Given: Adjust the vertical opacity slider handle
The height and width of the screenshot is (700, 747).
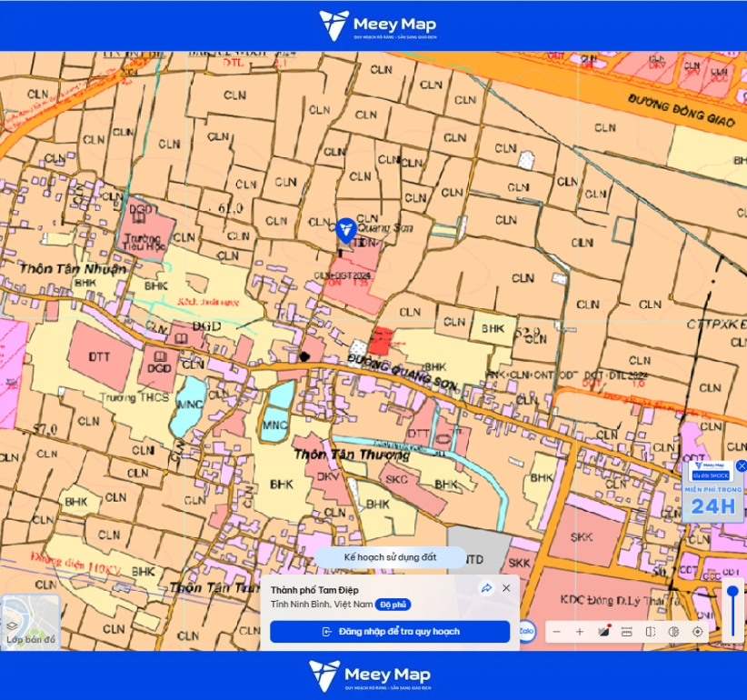Looking at the screenshot, I should (x=732, y=593).
